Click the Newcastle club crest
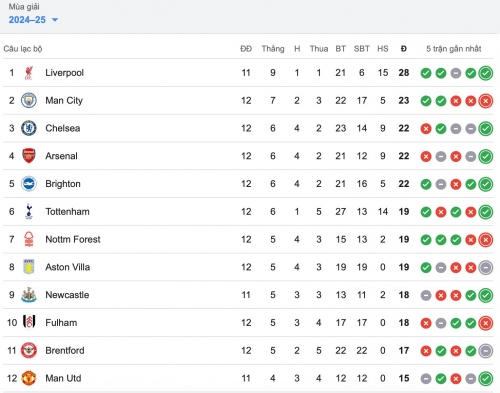The height and width of the screenshot is (393, 500). click(x=29, y=295)
